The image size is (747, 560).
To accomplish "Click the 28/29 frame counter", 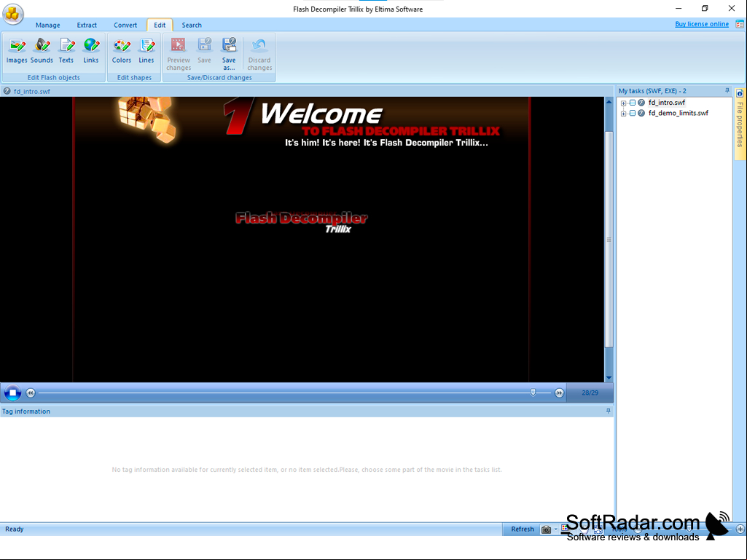I will [590, 393].
